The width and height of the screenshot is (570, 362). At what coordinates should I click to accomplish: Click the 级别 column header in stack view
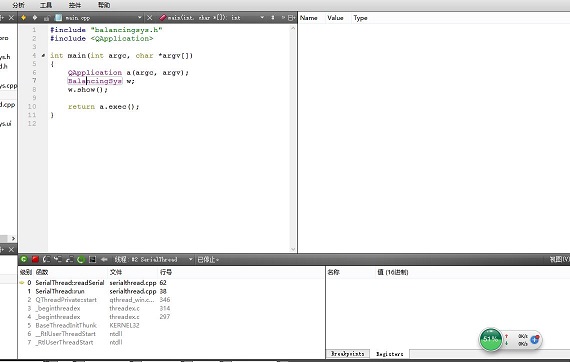(x=26, y=272)
